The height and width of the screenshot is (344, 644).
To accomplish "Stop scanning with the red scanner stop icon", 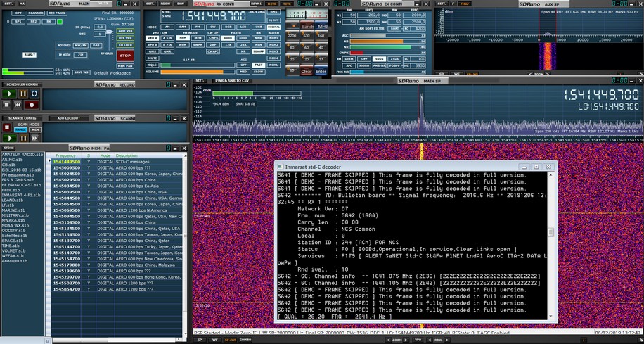I will (6, 128).
